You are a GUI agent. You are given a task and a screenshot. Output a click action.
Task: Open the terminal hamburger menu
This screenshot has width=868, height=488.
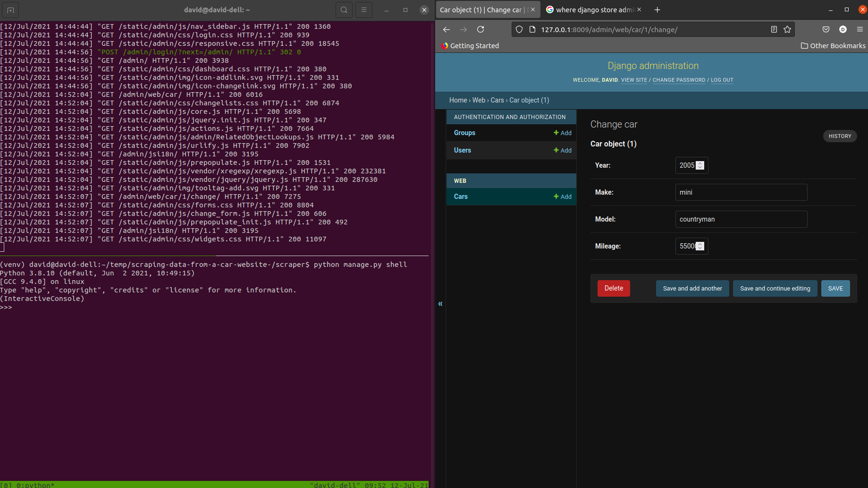click(363, 9)
